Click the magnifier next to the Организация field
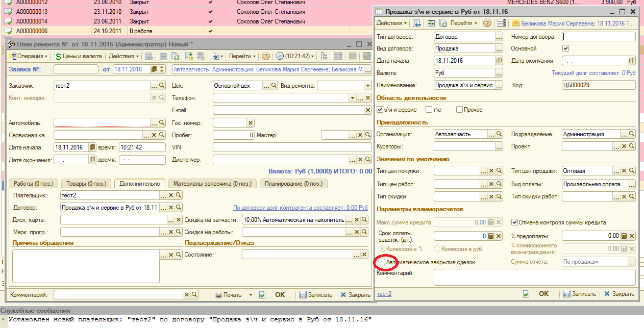Image resolution: width=644 pixels, height=328 pixels. (x=500, y=134)
